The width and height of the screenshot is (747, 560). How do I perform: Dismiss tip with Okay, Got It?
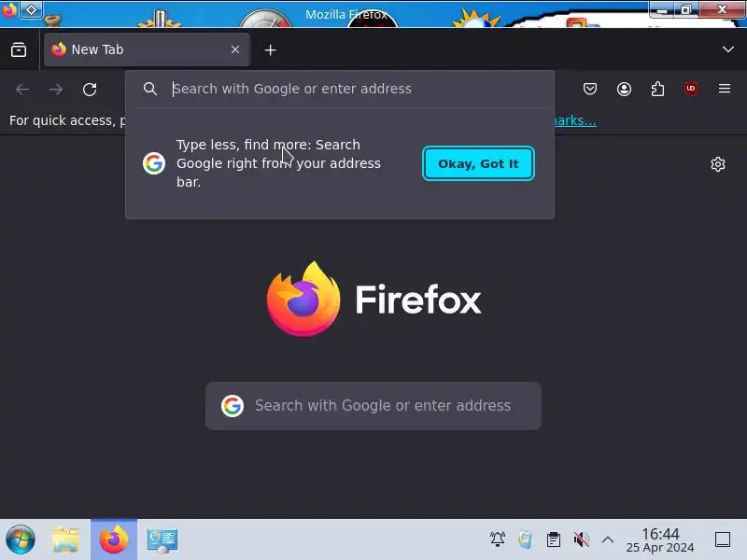point(478,163)
